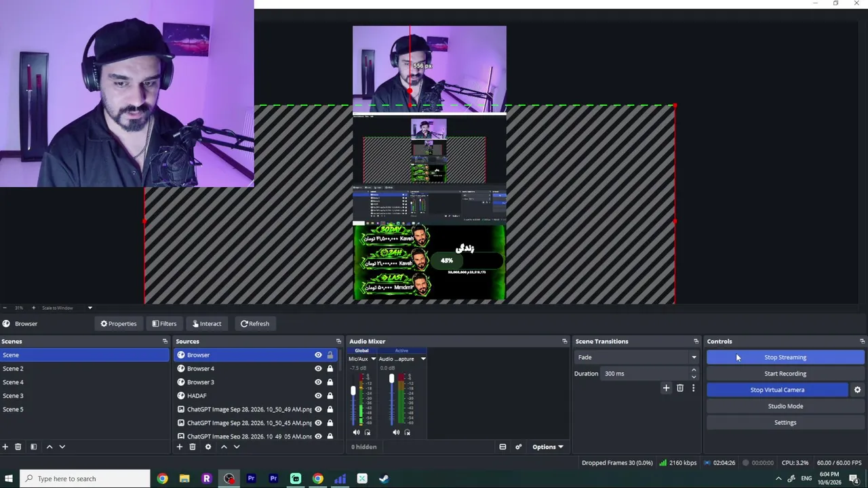The image size is (868, 488).
Task: Unlock the Browser 3 source
Action: coord(330,382)
